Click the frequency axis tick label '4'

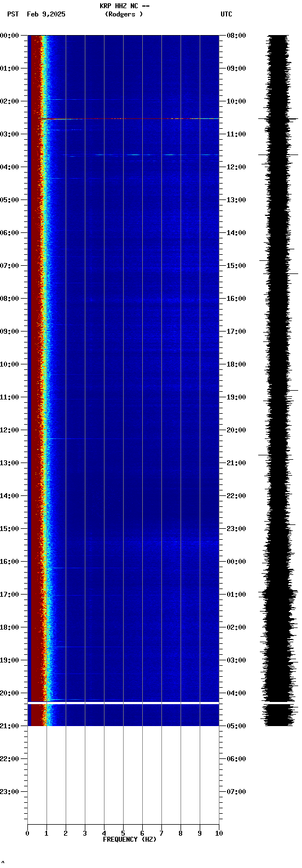point(104,833)
